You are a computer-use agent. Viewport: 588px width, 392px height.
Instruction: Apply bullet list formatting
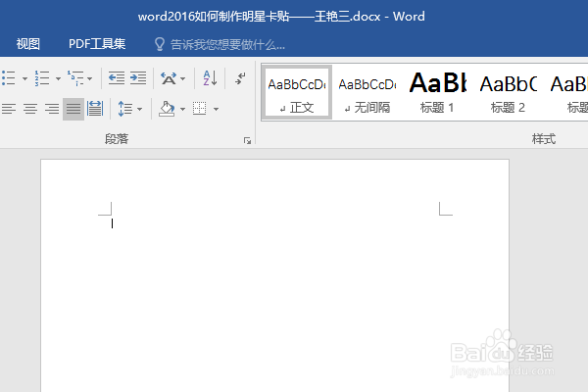click(8, 78)
